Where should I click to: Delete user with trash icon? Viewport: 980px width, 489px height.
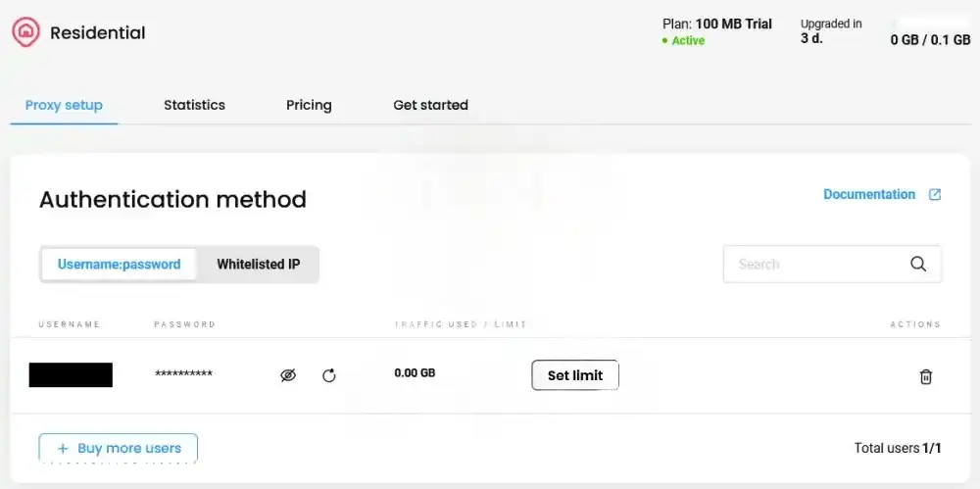tap(925, 376)
